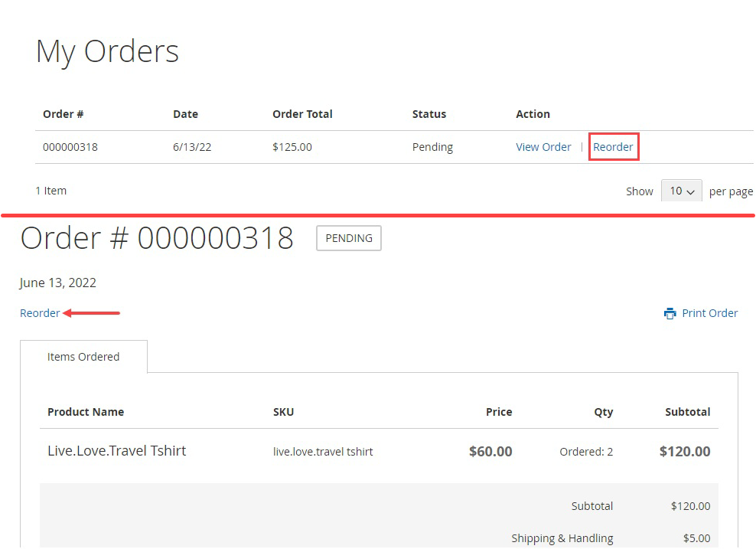
Task: Click the Reorder link below June 13
Action: click(40, 312)
